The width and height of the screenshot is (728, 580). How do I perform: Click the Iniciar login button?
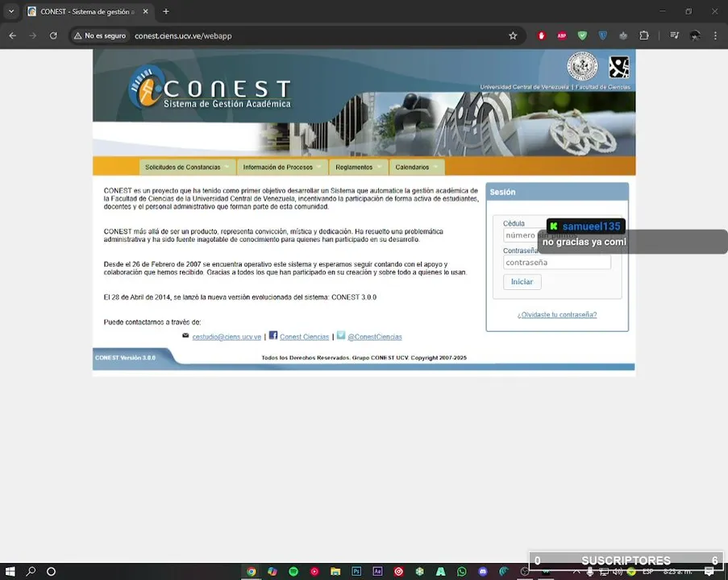tap(522, 282)
